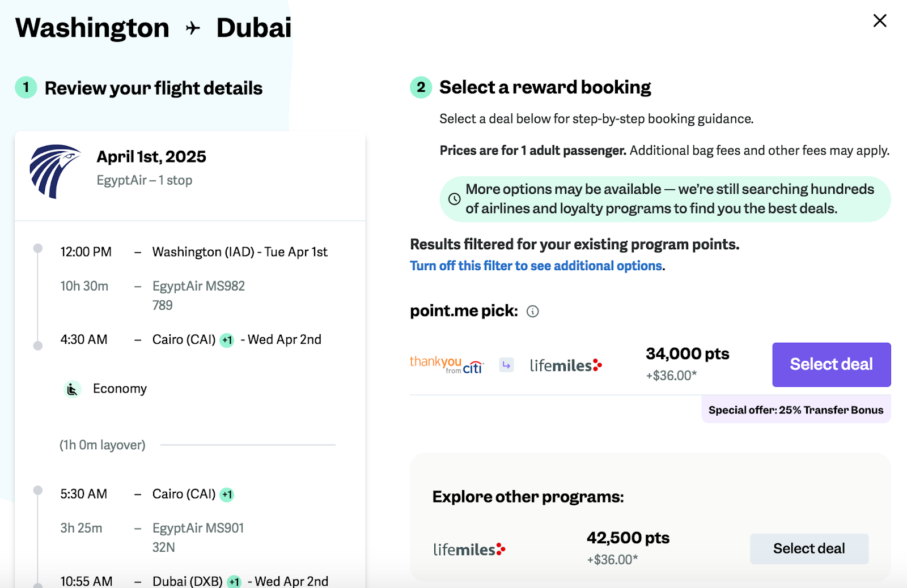907x588 pixels.
Task: Click the EgyptAir MS982 flight number
Action: [x=198, y=286]
